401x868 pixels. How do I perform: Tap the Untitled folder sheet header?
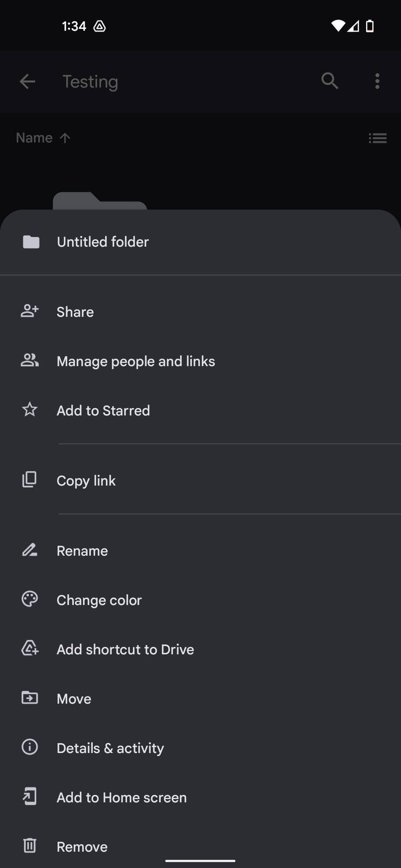[x=103, y=242]
